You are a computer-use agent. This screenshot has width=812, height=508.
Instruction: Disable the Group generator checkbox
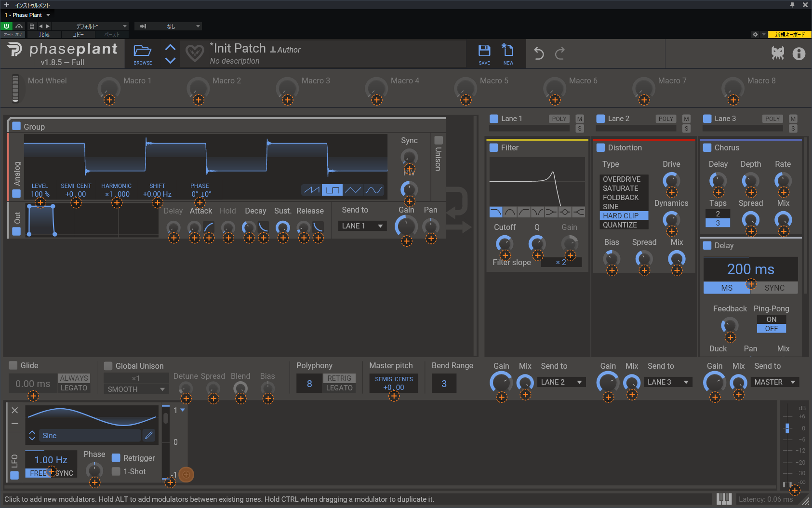(x=16, y=126)
